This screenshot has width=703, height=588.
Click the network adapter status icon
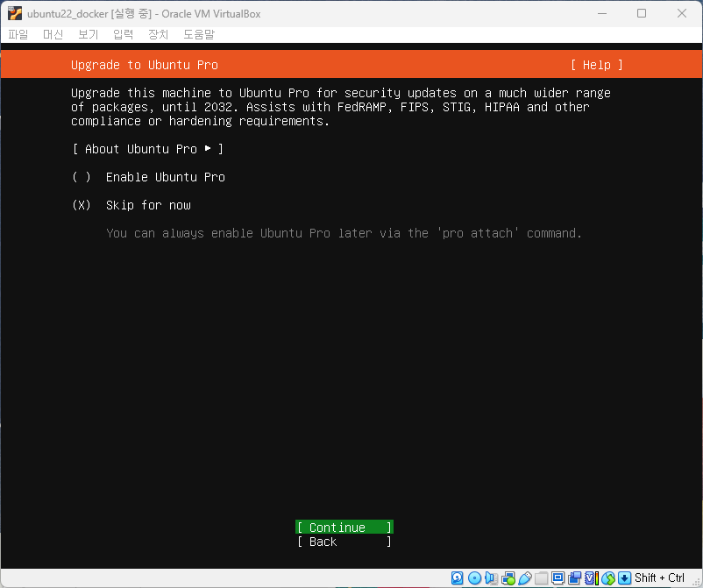tap(508, 577)
